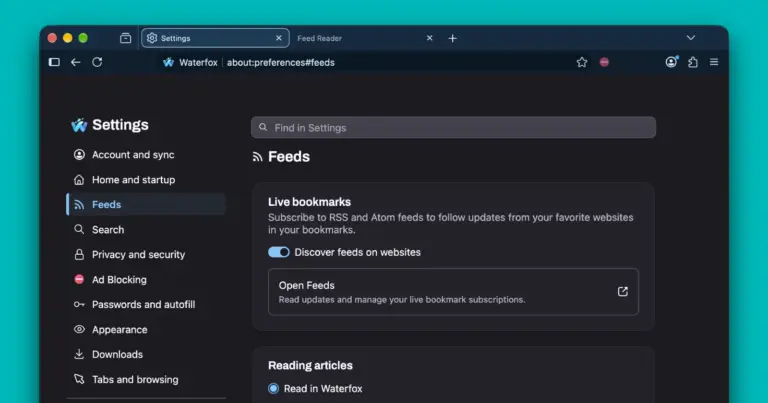Switch to the Settings tab
Screen dimensions: 768x403
(x=216, y=38)
